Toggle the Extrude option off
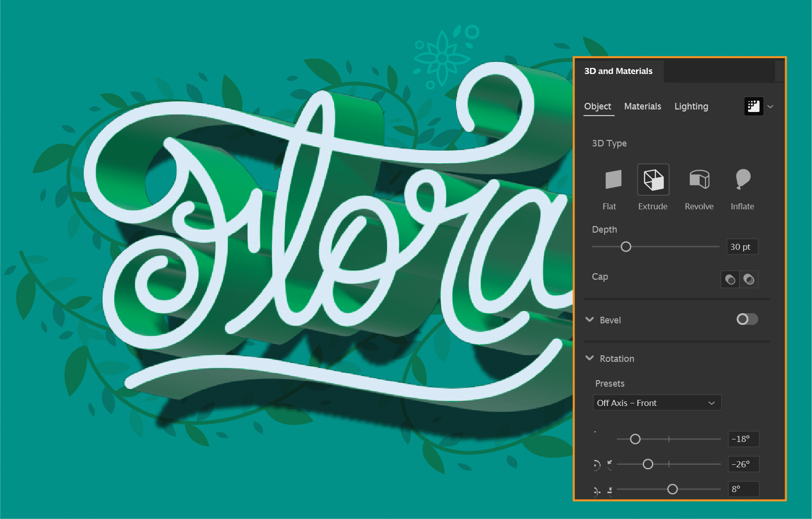Screen dimensions: 812x519 (653, 179)
